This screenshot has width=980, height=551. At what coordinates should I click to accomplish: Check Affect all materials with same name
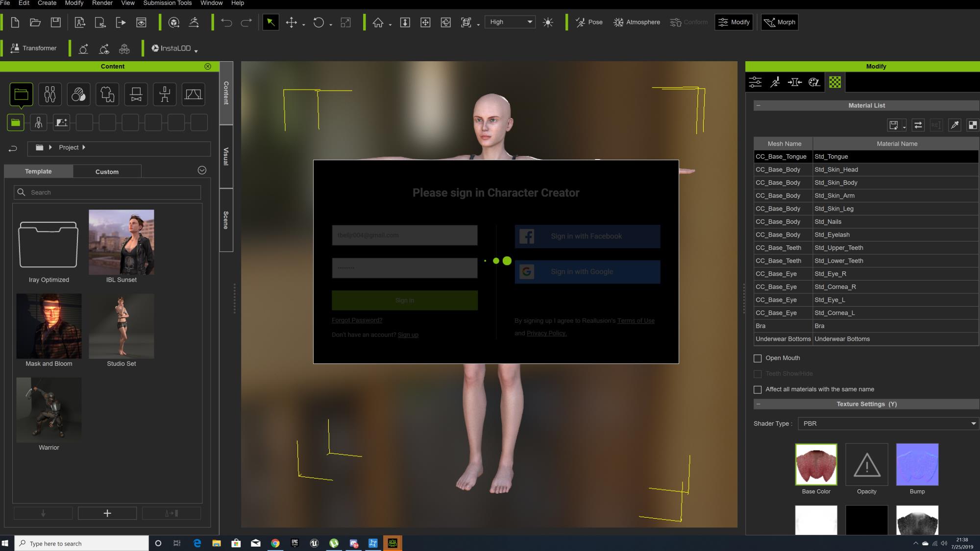(758, 390)
